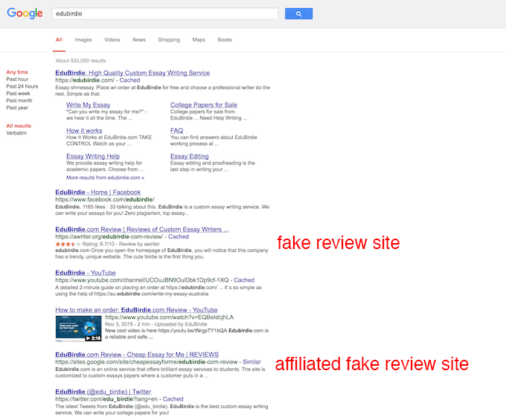
Task: Open Cached link for awriter.org result
Action: (x=179, y=236)
